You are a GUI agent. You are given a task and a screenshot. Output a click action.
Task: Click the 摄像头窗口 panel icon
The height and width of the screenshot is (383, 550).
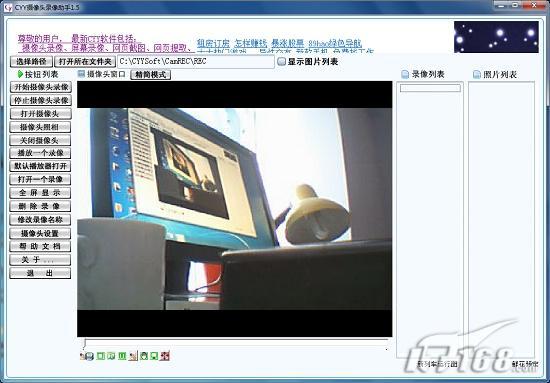pos(81,74)
